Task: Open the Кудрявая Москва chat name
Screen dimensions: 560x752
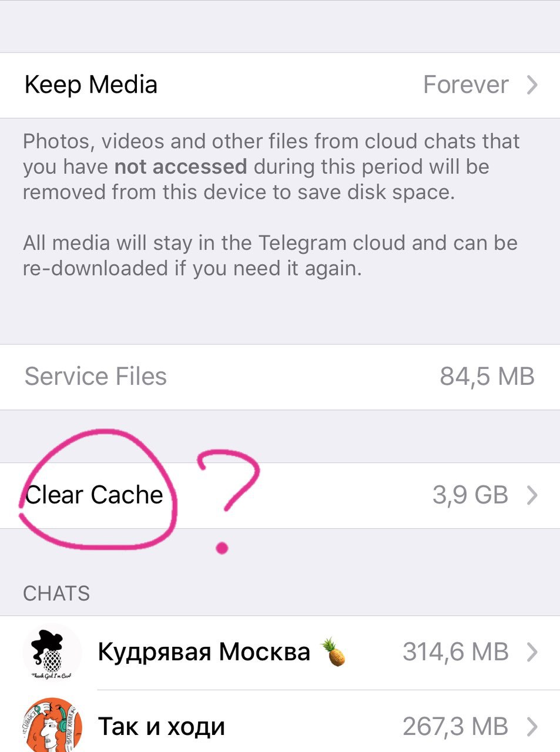Action: coord(204,652)
